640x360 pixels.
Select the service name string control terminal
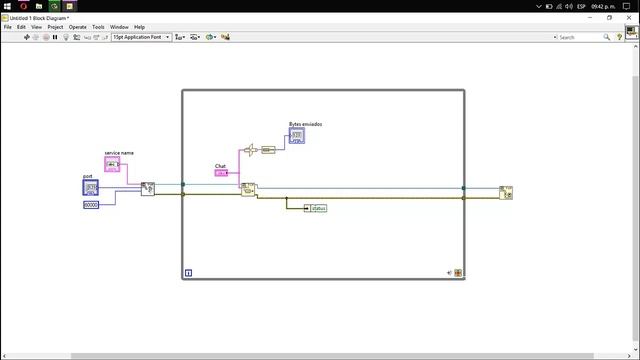112,164
